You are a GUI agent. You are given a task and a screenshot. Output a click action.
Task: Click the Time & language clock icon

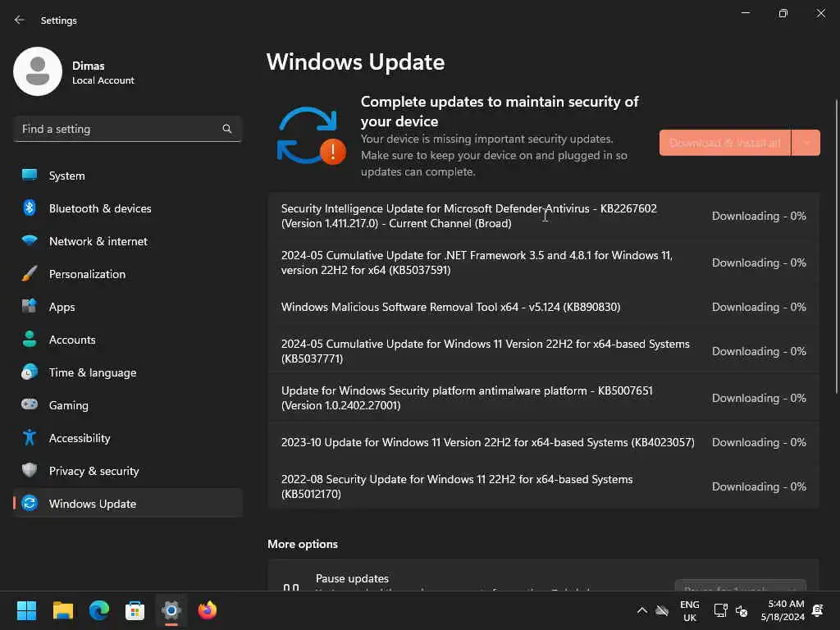[30, 372]
